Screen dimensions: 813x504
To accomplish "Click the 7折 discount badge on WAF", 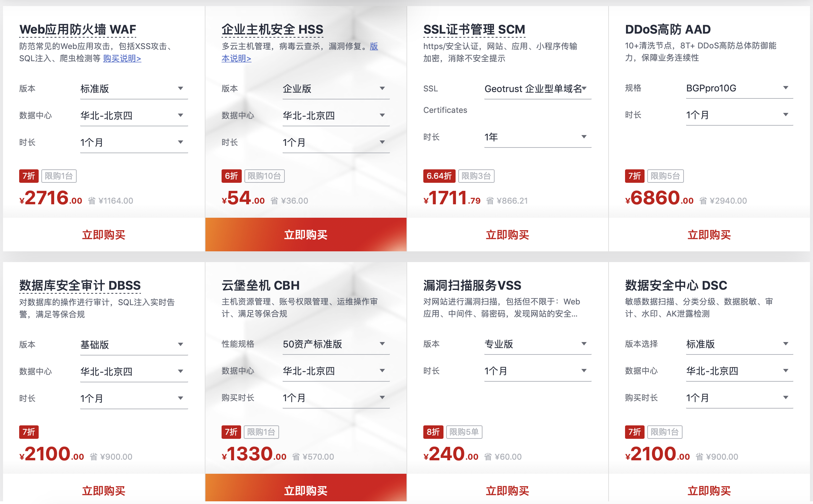I will (x=29, y=176).
